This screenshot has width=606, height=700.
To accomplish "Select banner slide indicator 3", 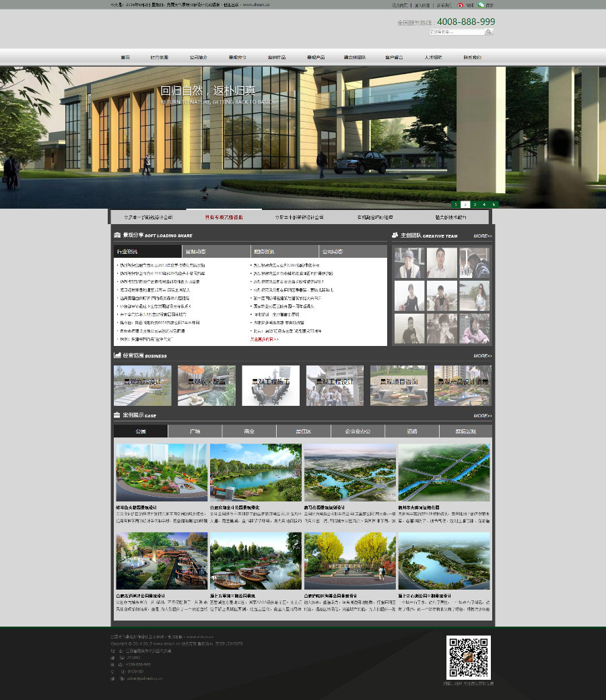I will [x=475, y=205].
